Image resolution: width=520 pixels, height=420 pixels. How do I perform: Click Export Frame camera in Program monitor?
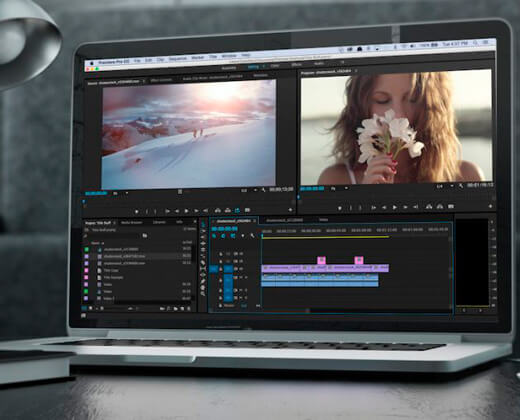[x=451, y=207]
